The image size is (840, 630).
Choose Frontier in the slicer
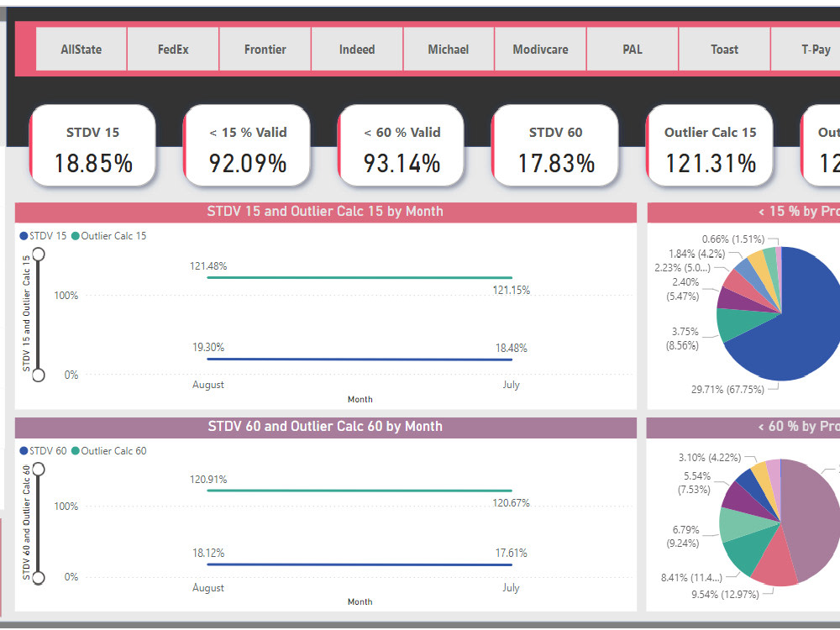pyautogui.click(x=265, y=50)
